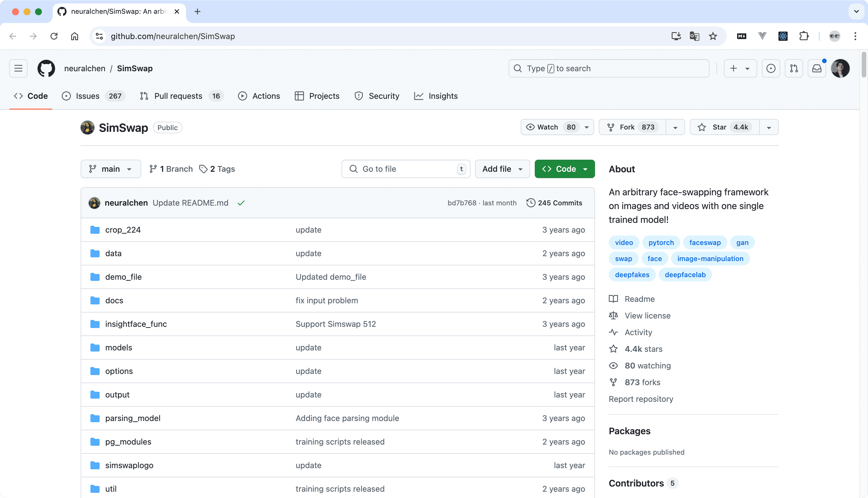Expand the Watch options dropdown arrow
868x498 pixels.
(586, 127)
